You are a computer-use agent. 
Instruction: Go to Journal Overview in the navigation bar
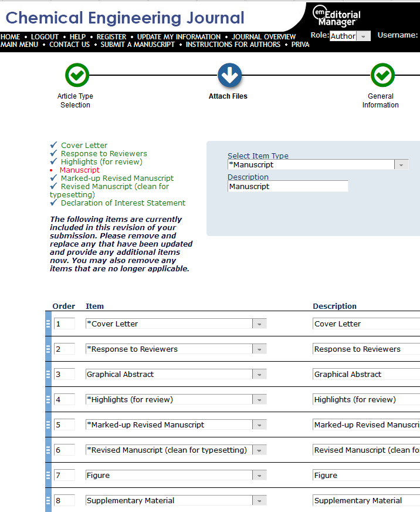pyautogui.click(x=263, y=37)
